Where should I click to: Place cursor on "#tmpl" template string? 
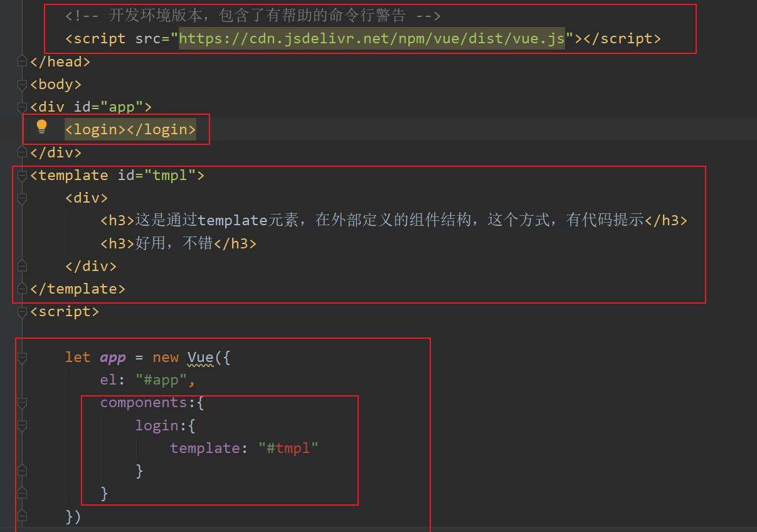coord(289,449)
